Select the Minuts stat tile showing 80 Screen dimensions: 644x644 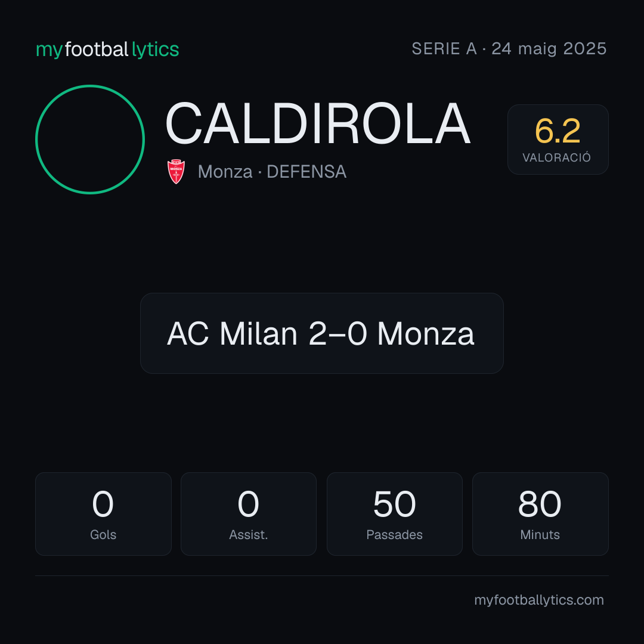tap(540, 514)
